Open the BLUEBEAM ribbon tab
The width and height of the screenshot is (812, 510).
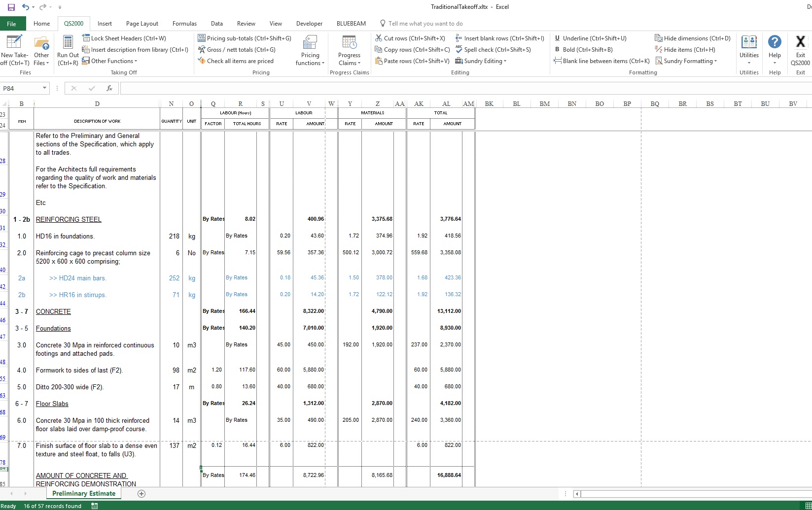click(x=351, y=24)
